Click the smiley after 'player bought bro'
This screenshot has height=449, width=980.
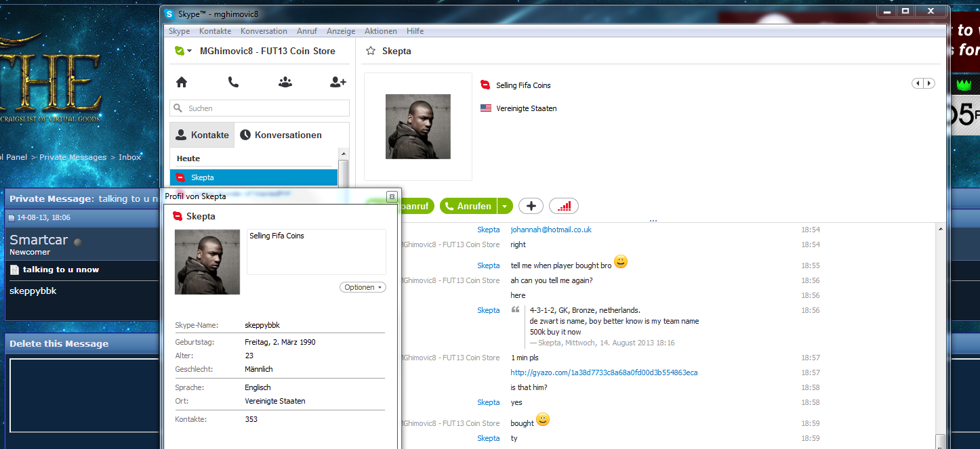point(621,262)
